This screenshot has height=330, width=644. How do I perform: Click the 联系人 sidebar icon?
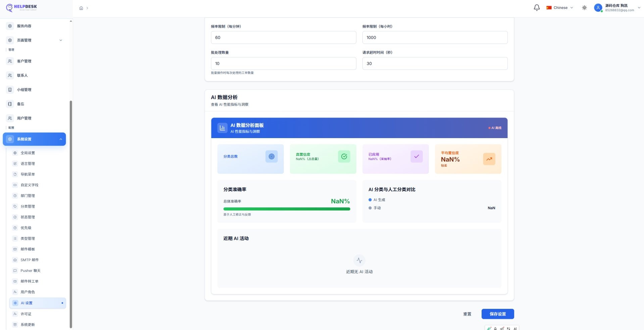coord(10,75)
